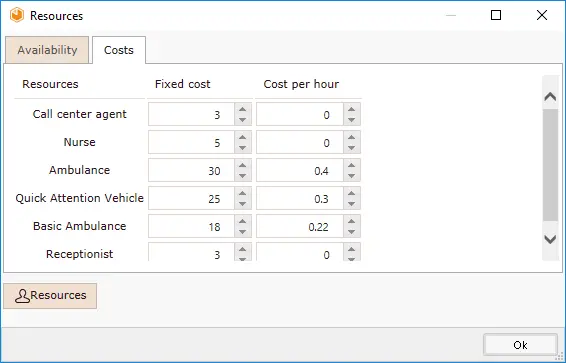Click the "Fixed cost" column header

pos(182,84)
